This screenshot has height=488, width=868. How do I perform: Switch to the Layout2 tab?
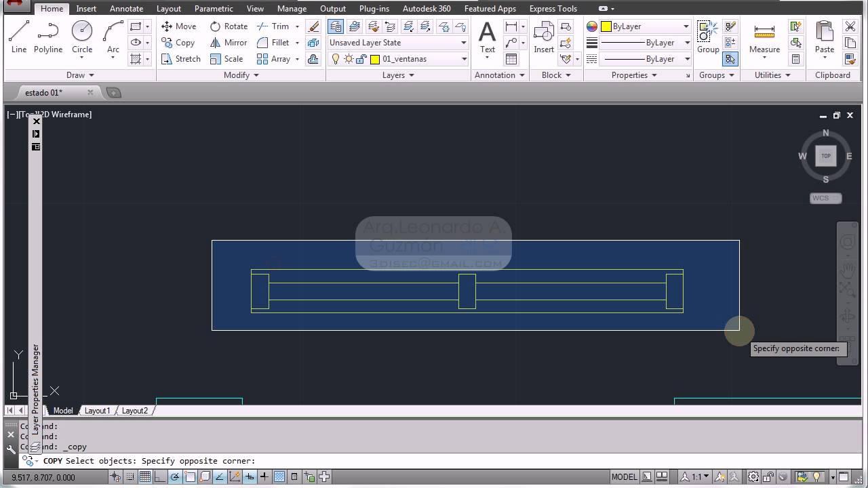[x=135, y=411]
